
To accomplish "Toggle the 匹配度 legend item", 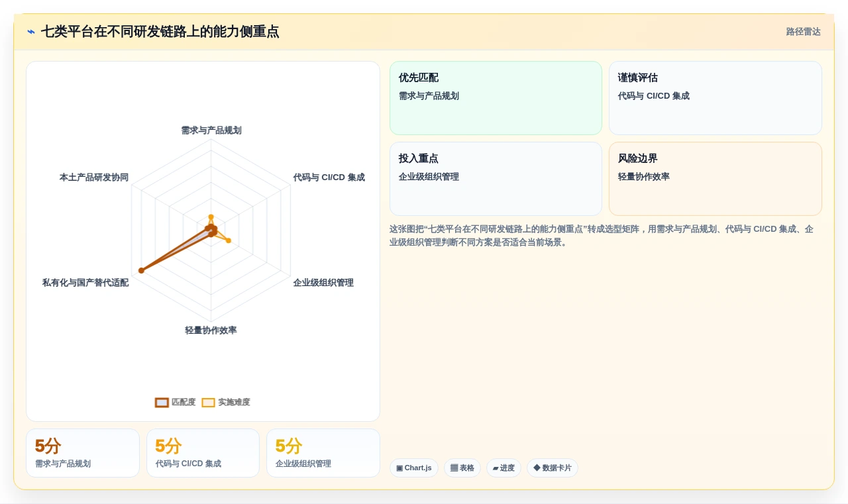I will [x=176, y=402].
